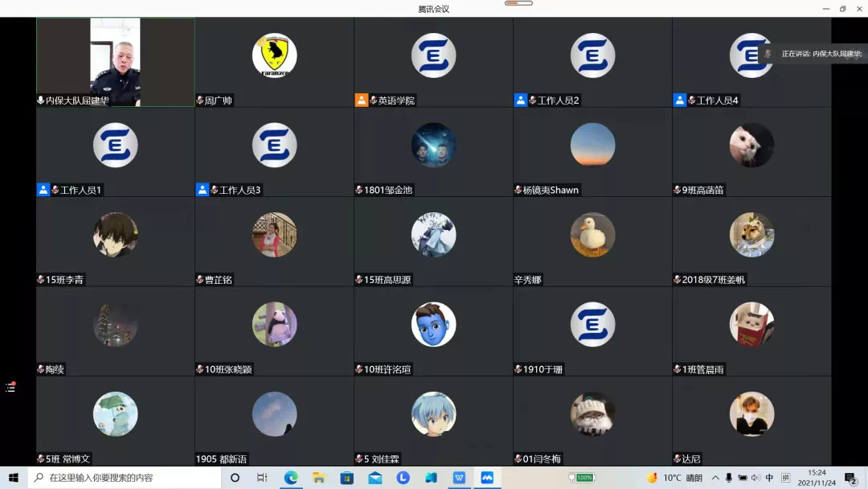Toggle the Chinese input mode indicator 中

[x=769, y=478]
